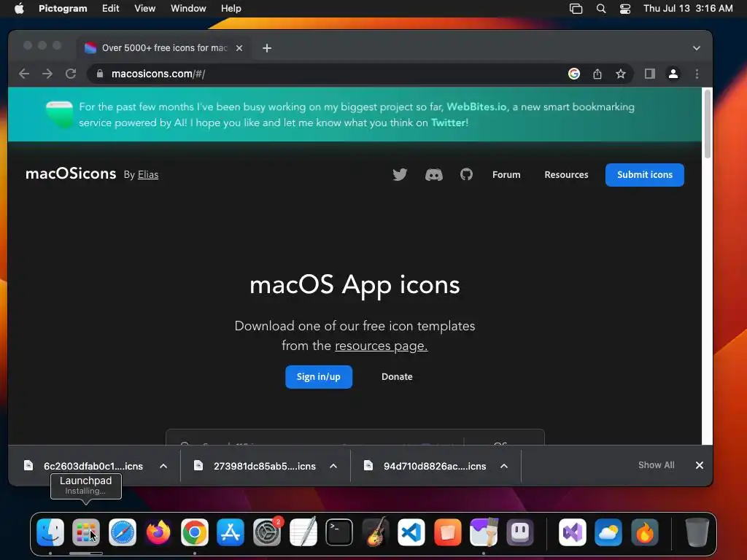Open the Discord icon in the site header
The height and width of the screenshot is (560, 747).
click(x=433, y=175)
